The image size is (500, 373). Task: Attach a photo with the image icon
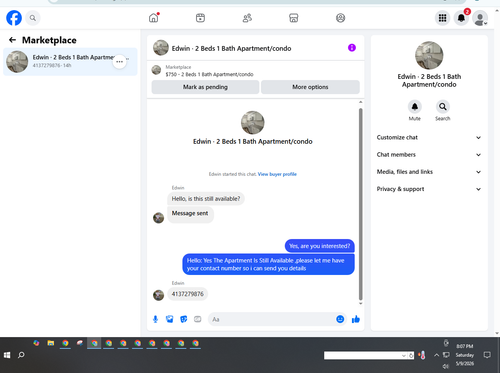(170, 319)
